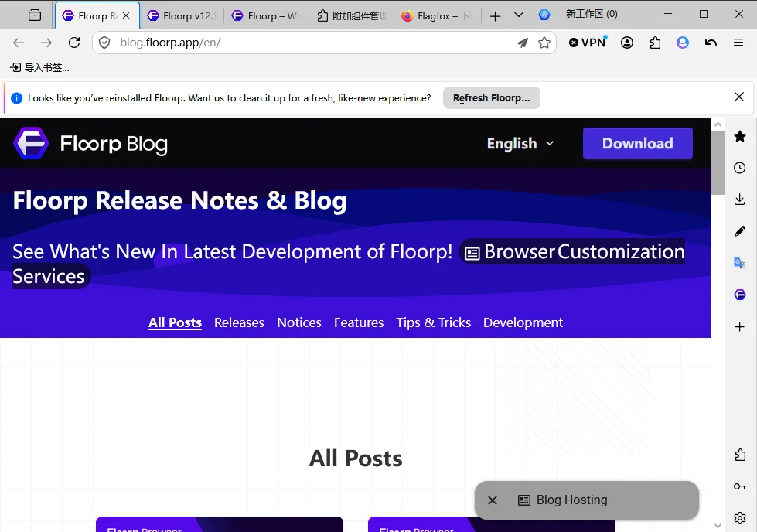Screen dimensions: 757x532
Task: Open the Features category link
Action: (x=359, y=322)
